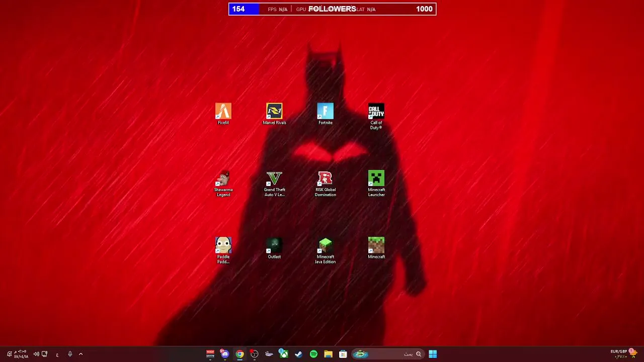The height and width of the screenshot is (362, 644).
Task: Click the Paddle Paddle desktop icon
Action: tap(223, 250)
